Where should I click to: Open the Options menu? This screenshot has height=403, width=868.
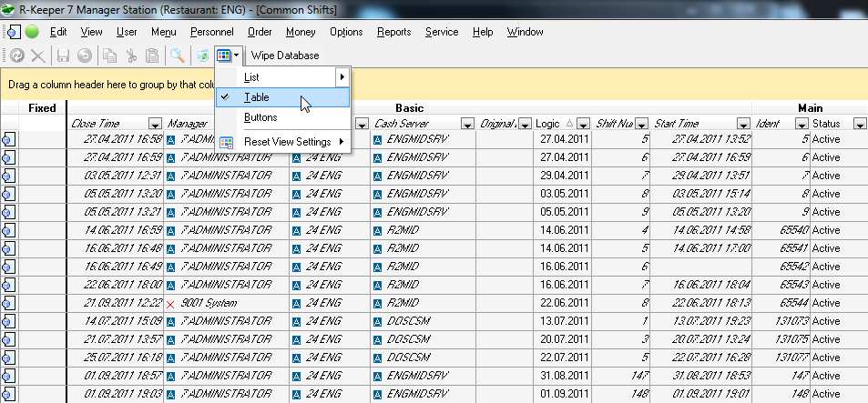(346, 32)
